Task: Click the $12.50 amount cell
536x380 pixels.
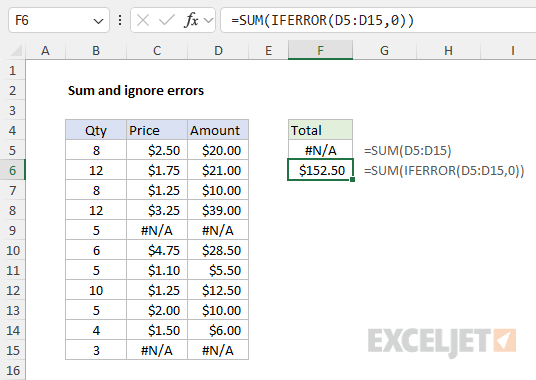Action: (x=218, y=290)
